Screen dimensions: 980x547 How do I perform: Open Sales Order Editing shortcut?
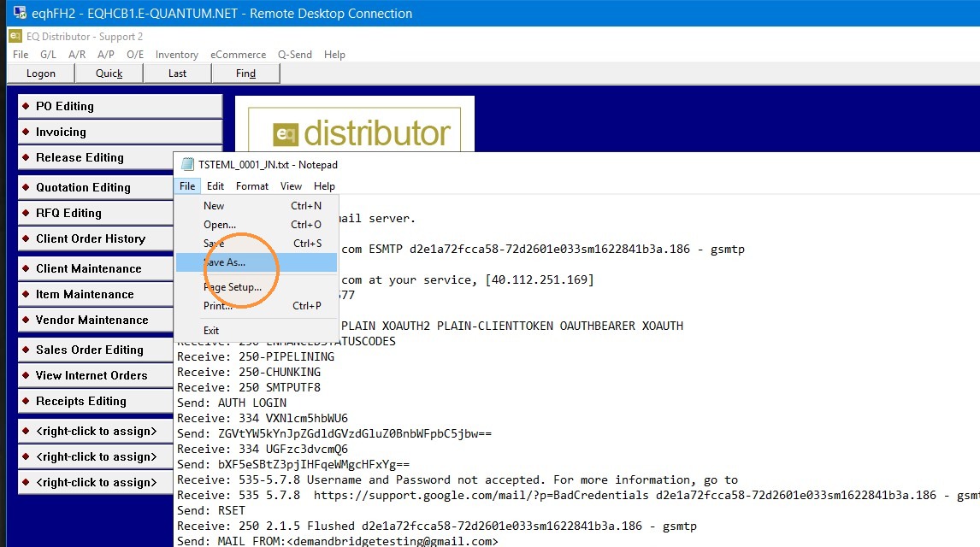pyautogui.click(x=96, y=350)
